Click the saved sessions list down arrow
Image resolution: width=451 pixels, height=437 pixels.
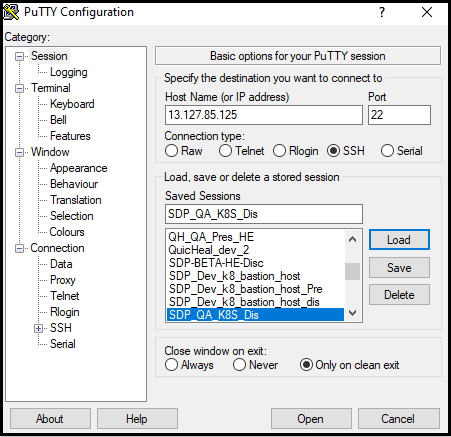352,312
